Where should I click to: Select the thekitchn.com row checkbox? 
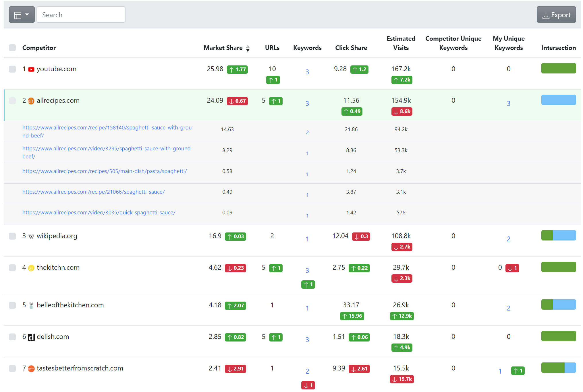point(12,267)
